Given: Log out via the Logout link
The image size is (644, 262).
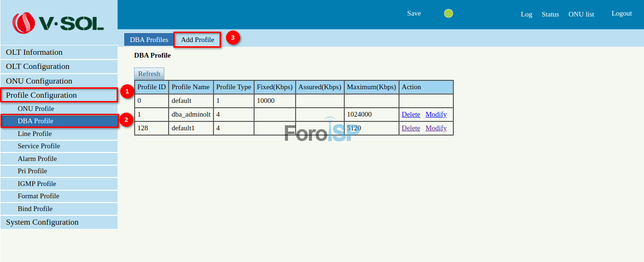Looking at the screenshot, I should (621, 14).
